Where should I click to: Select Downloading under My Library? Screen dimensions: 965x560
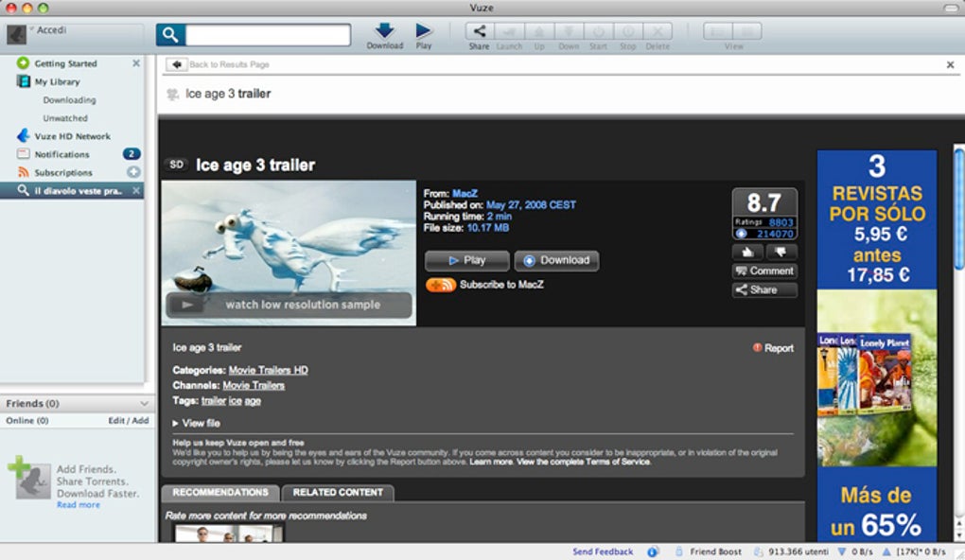69,99
